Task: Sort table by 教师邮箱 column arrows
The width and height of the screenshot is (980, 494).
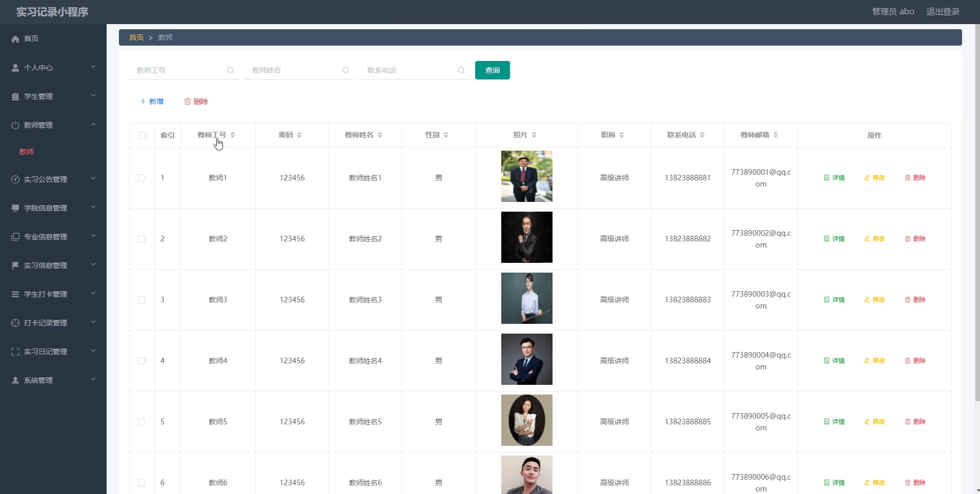Action: 775,135
